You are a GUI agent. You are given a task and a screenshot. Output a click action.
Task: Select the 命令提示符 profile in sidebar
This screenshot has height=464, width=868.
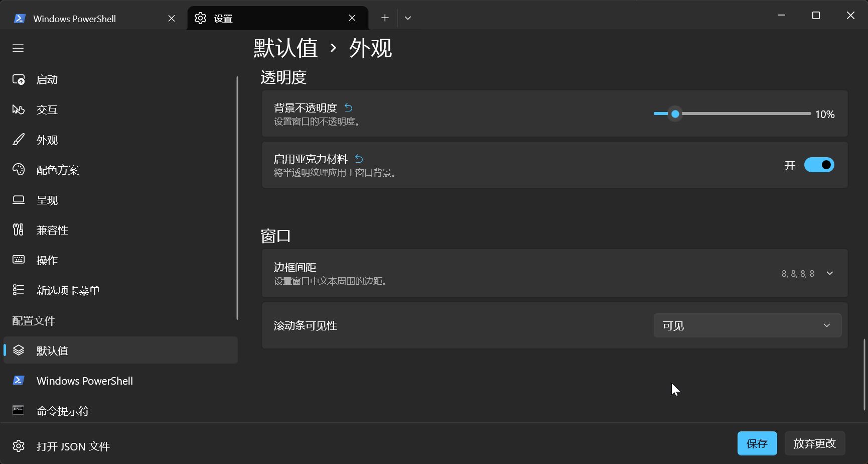coord(63,411)
